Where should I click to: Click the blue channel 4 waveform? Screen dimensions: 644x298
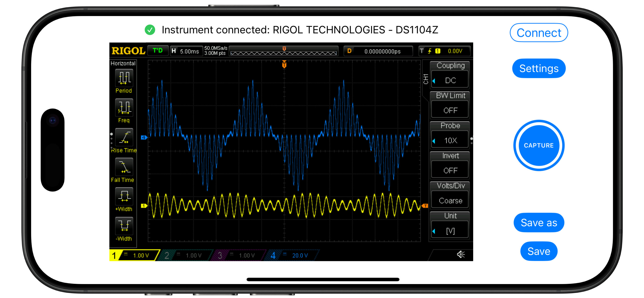(x=284, y=135)
